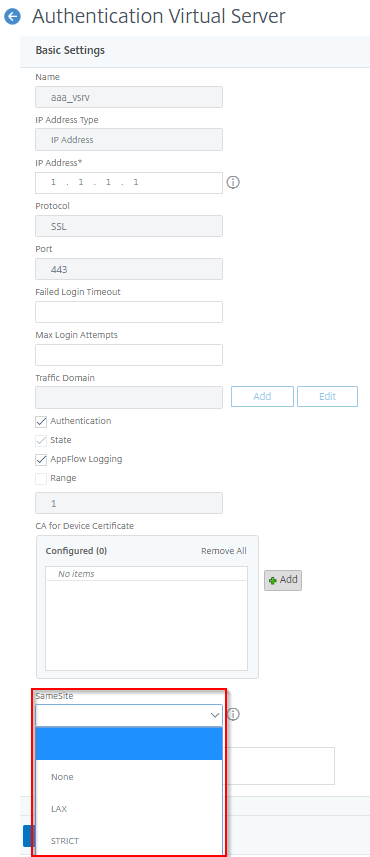
Task: Click the Configured (0) label
Action: [76, 551]
